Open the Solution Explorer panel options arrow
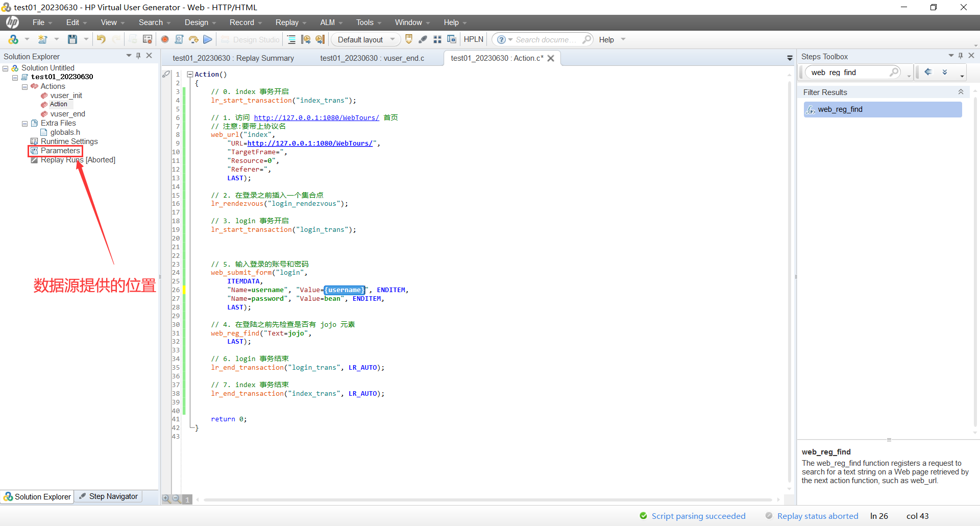980x526 pixels. coord(129,56)
